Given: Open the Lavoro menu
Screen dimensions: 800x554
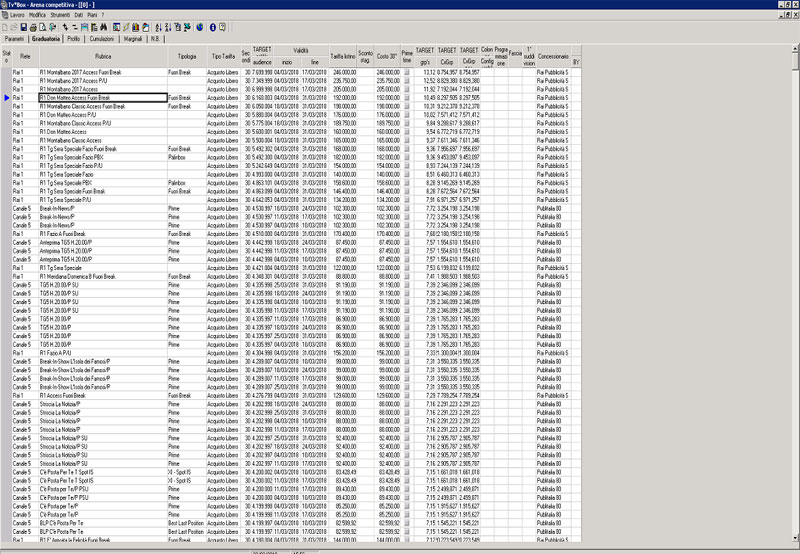Looking at the screenshot, I should coord(18,16).
